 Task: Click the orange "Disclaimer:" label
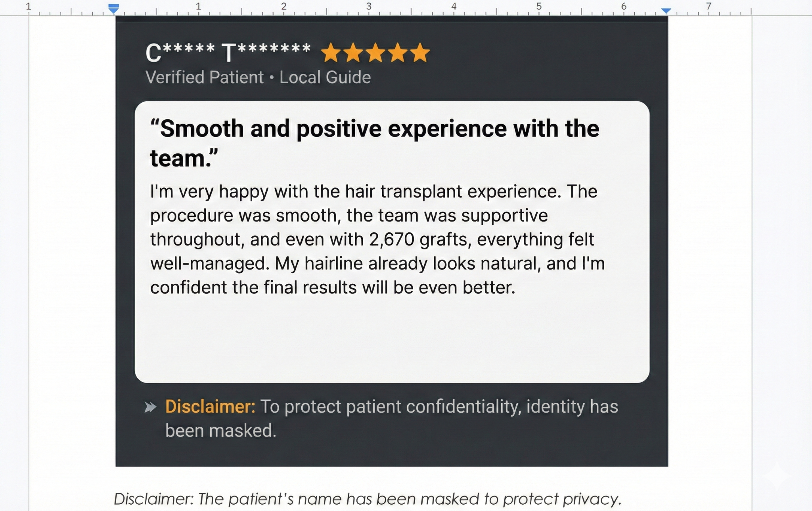tap(210, 407)
